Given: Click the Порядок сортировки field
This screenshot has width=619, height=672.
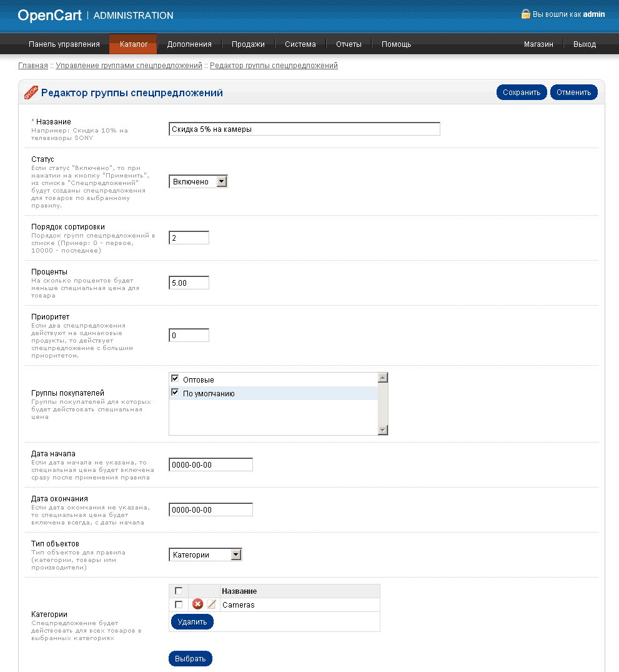Looking at the screenshot, I should 189,238.
